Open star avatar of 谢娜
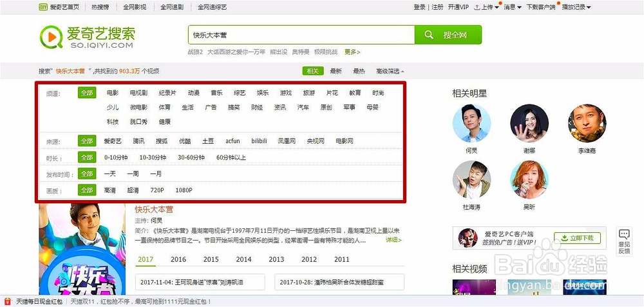 click(x=529, y=123)
